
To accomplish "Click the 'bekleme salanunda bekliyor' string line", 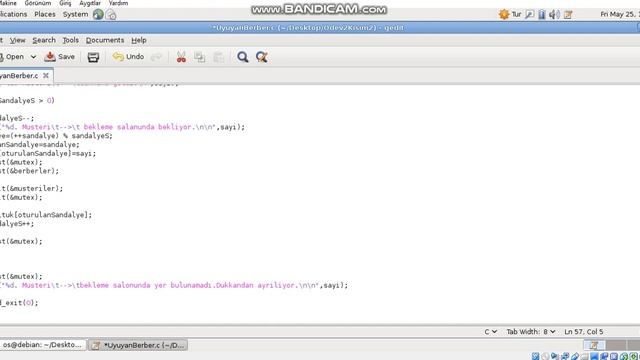I will (x=122, y=127).
